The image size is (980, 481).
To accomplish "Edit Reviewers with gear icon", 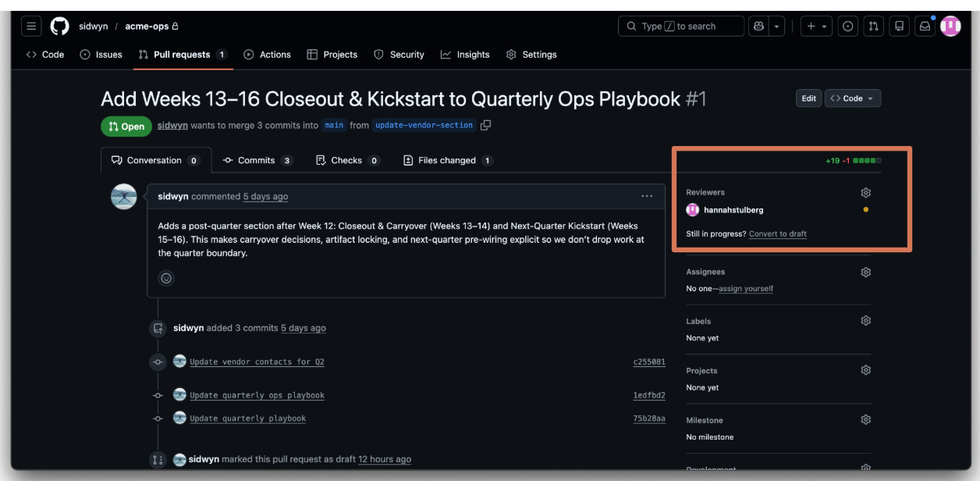I will (865, 193).
